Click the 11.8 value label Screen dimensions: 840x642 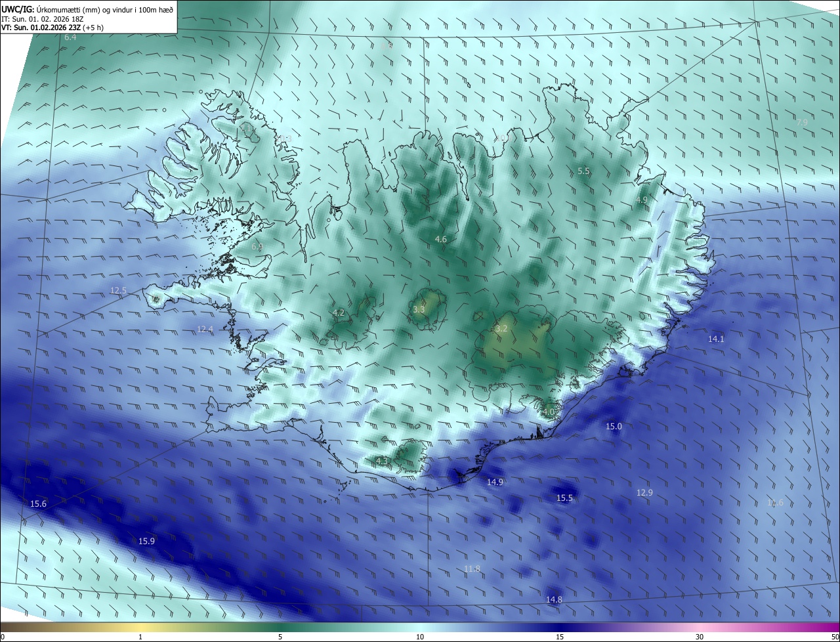pos(472,568)
